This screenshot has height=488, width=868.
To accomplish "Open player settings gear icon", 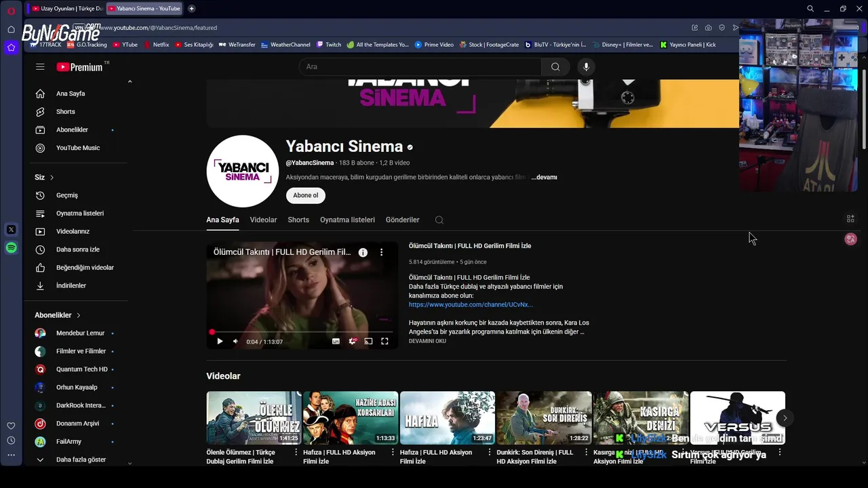I will click(352, 342).
